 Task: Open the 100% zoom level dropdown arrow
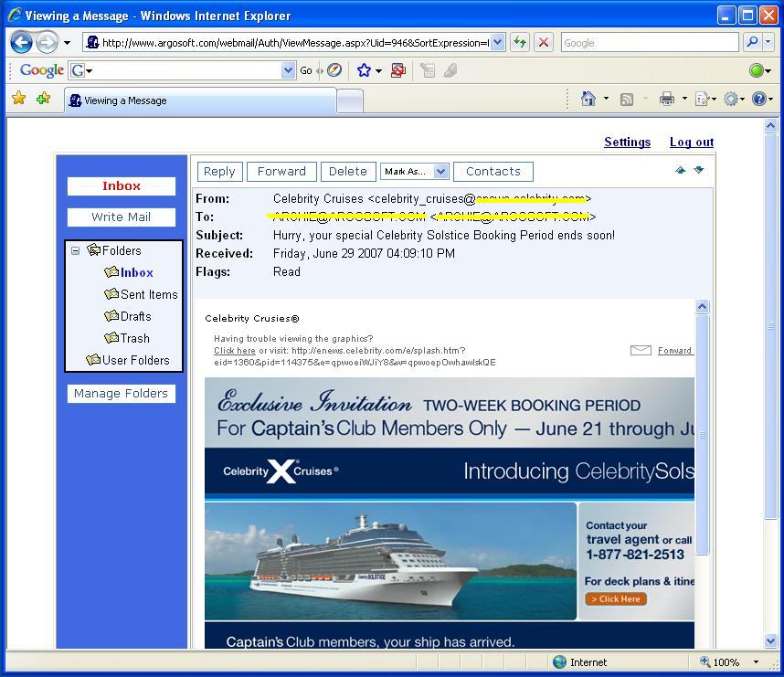pyautogui.click(x=756, y=662)
